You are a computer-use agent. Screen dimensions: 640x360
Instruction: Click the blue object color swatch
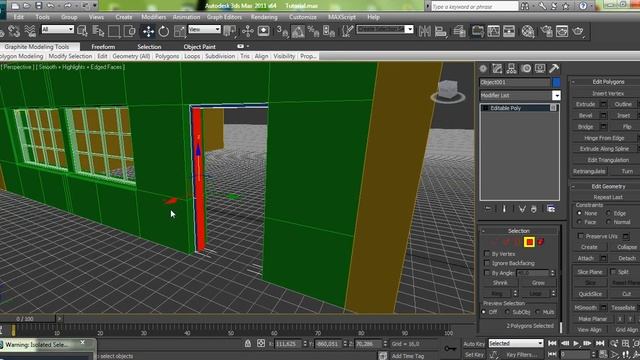pos(556,82)
